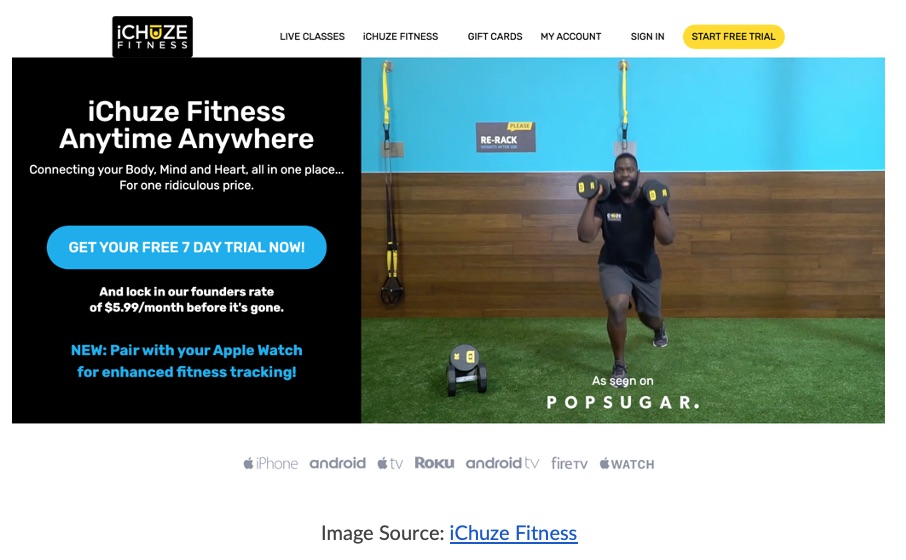Click the Apple Watch pairing announcement text

click(x=187, y=361)
